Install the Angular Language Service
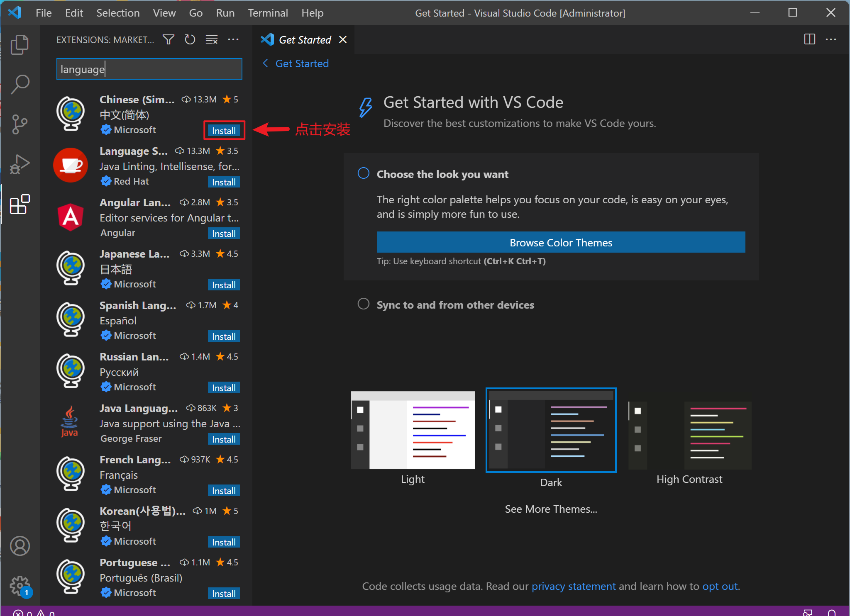The image size is (850, 616). coord(224,234)
